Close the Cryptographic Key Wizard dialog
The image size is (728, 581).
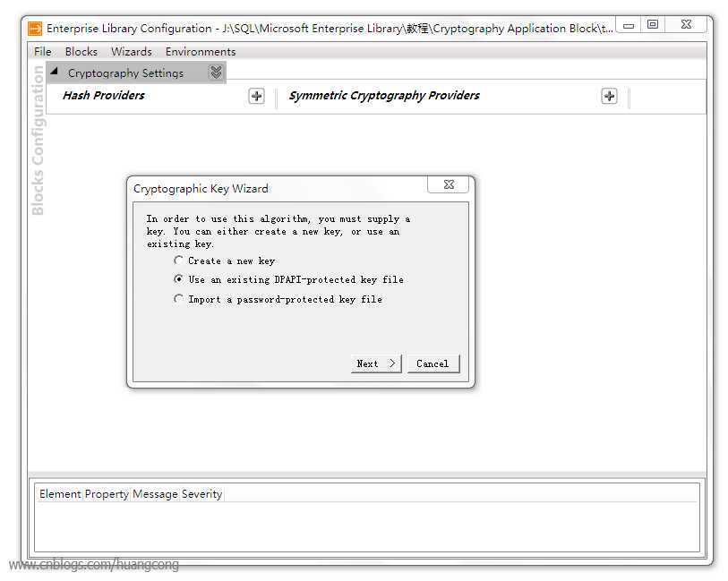pyautogui.click(x=448, y=184)
